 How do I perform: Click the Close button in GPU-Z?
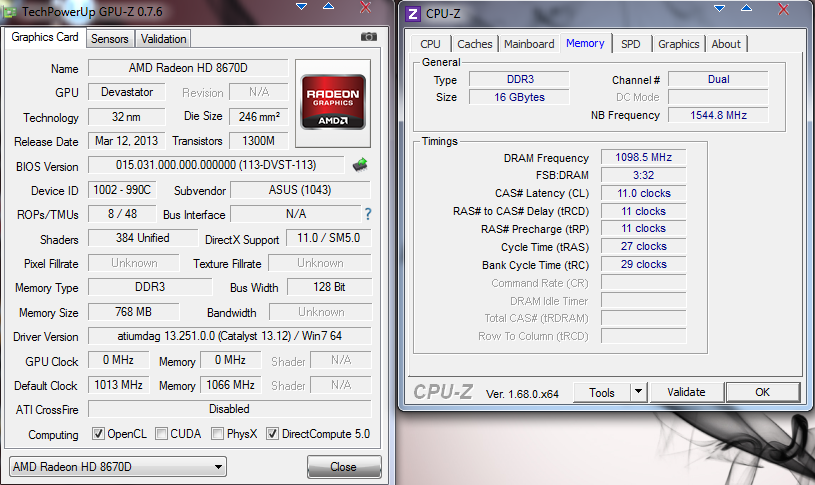[344, 467]
